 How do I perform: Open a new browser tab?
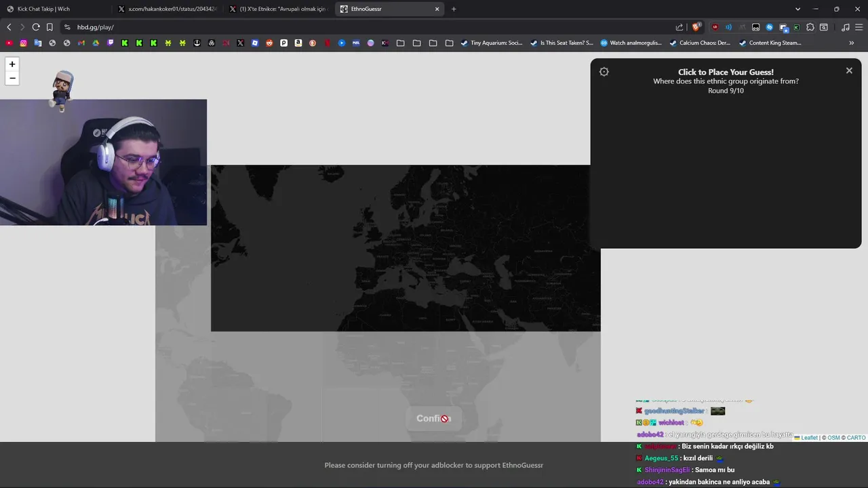(454, 9)
